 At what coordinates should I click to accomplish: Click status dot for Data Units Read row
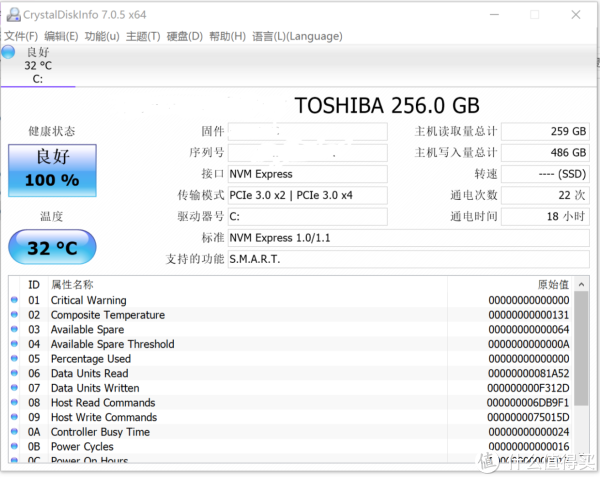[14, 373]
